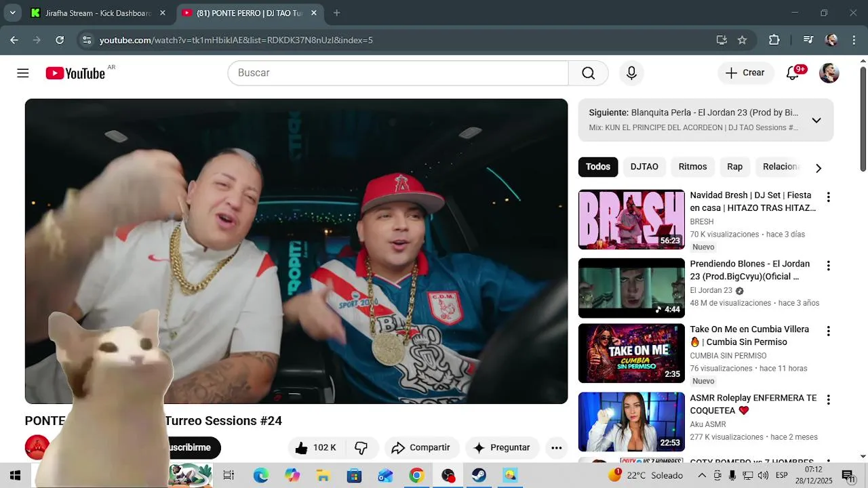Open the YouTube account avatar menu
Image resolution: width=868 pixels, height=488 pixels.
pos(829,73)
